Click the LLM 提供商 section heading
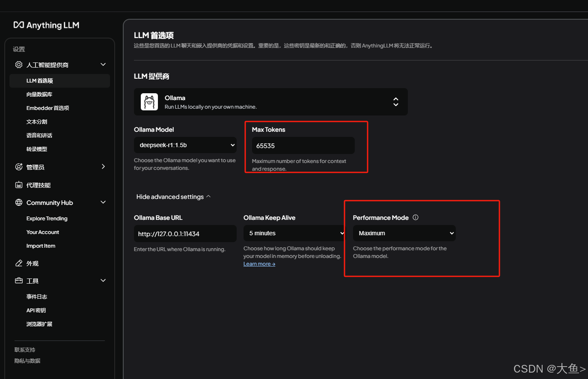Viewport: 588px width, 379px height. click(151, 76)
